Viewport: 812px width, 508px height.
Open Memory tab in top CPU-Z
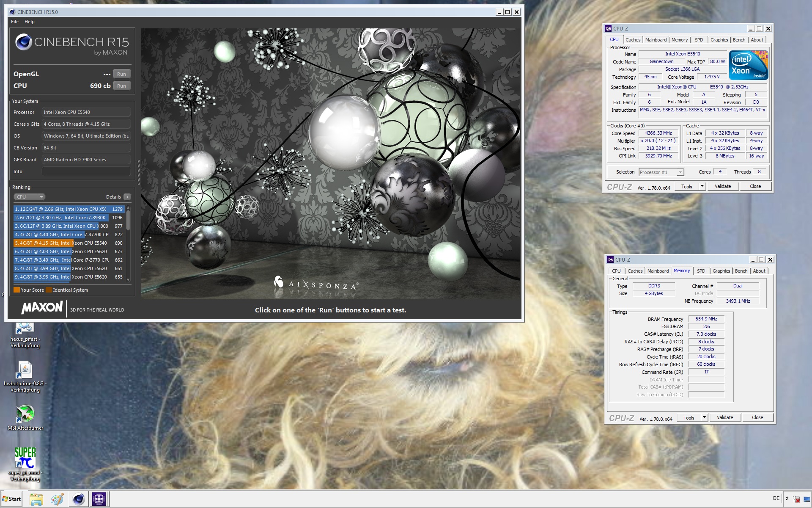(x=680, y=40)
